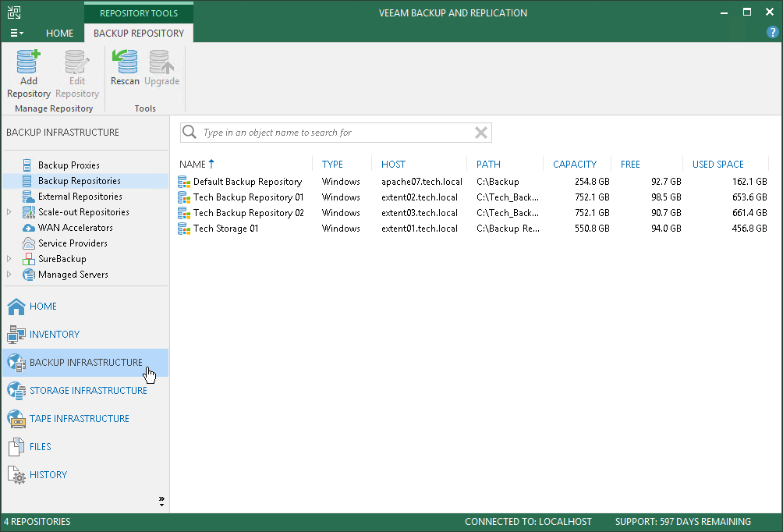783x532 pixels.
Task: Go to the Files view
Action: coord(40,447)
